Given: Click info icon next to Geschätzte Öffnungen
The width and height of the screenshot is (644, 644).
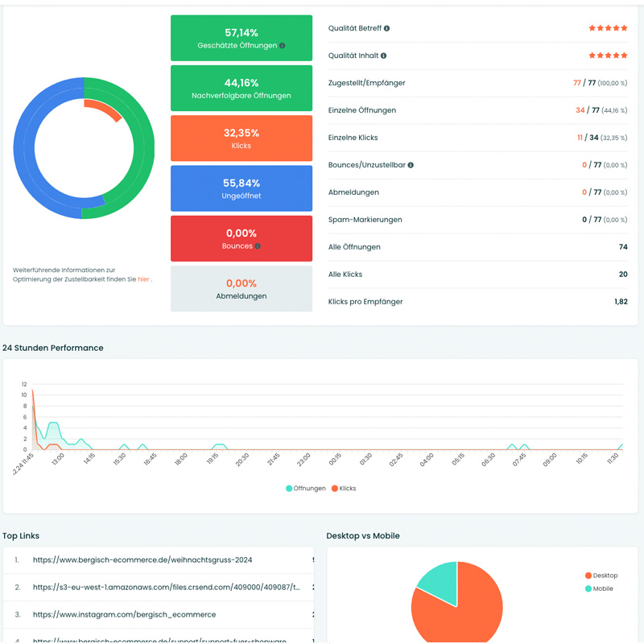Looking at the screenshot, I should pos(281,46).
